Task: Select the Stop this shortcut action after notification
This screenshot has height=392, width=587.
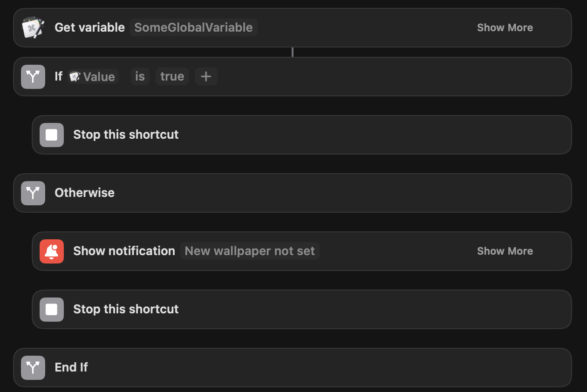Action: [x=326, y=309]
